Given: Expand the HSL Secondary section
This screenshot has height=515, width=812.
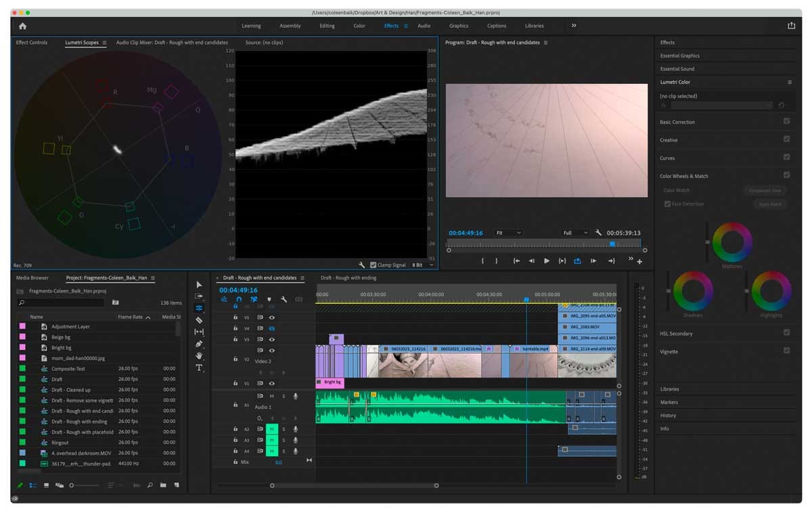Looking at the screenshot, I should coord(676,334).
